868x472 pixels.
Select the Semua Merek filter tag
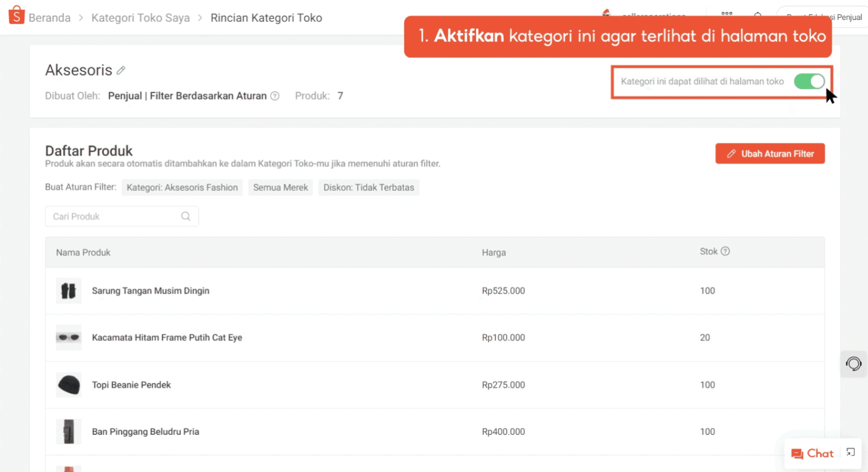281,188
